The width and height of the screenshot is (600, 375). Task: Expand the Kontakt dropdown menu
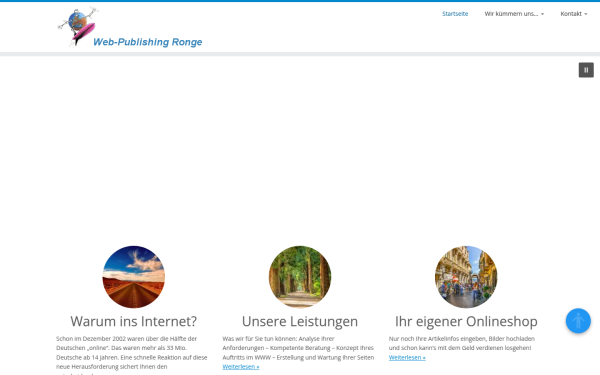click(x=574, y=14)
